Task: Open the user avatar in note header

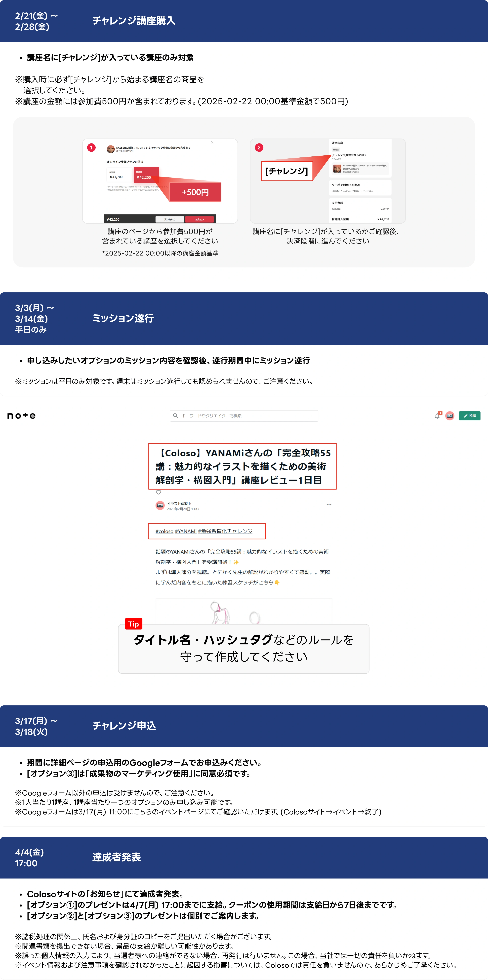Action: click(450, 416)
